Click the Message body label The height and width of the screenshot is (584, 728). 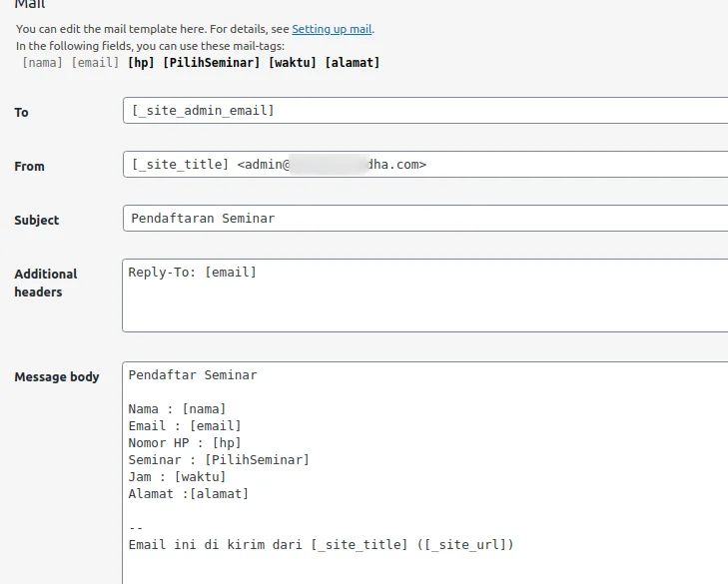57,376
